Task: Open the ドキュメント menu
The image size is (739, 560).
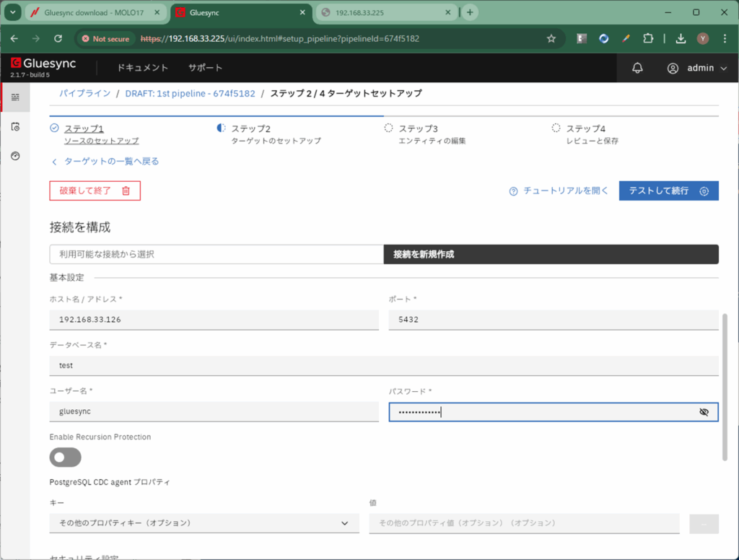Action: pos(143,68)
